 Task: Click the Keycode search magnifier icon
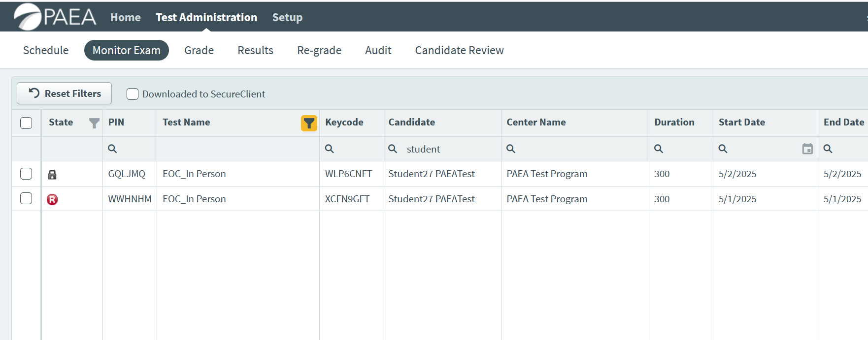coord(330,149)
